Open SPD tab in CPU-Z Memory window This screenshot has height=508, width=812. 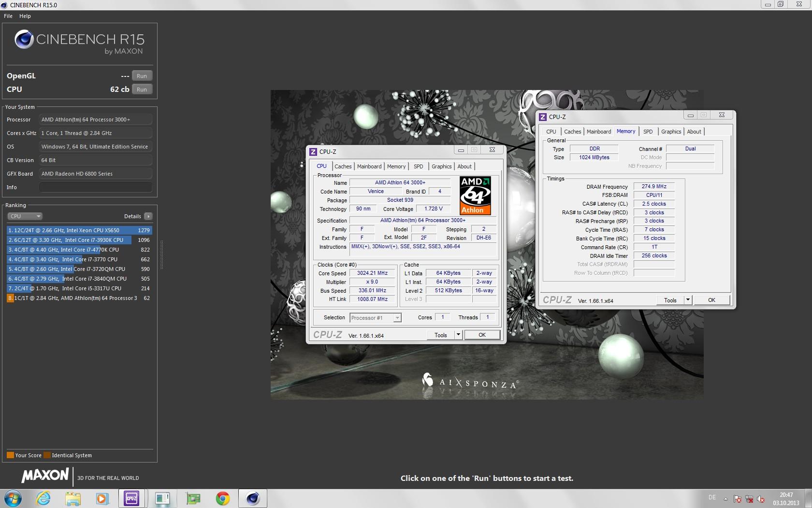coord(648,132)
